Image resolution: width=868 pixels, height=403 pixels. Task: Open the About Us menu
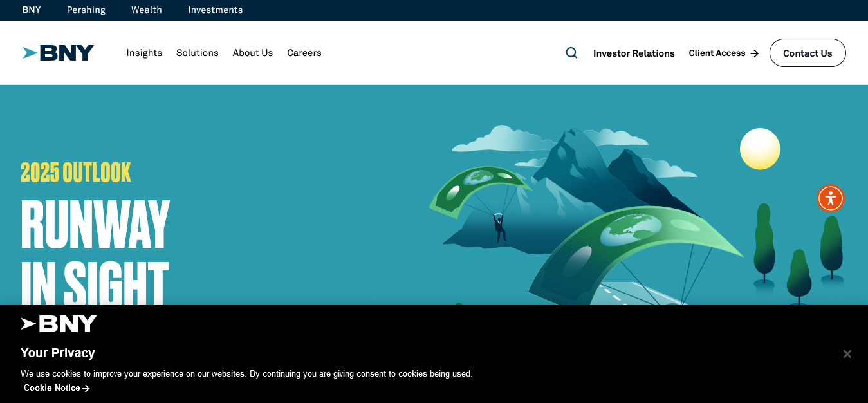point(253,53)
